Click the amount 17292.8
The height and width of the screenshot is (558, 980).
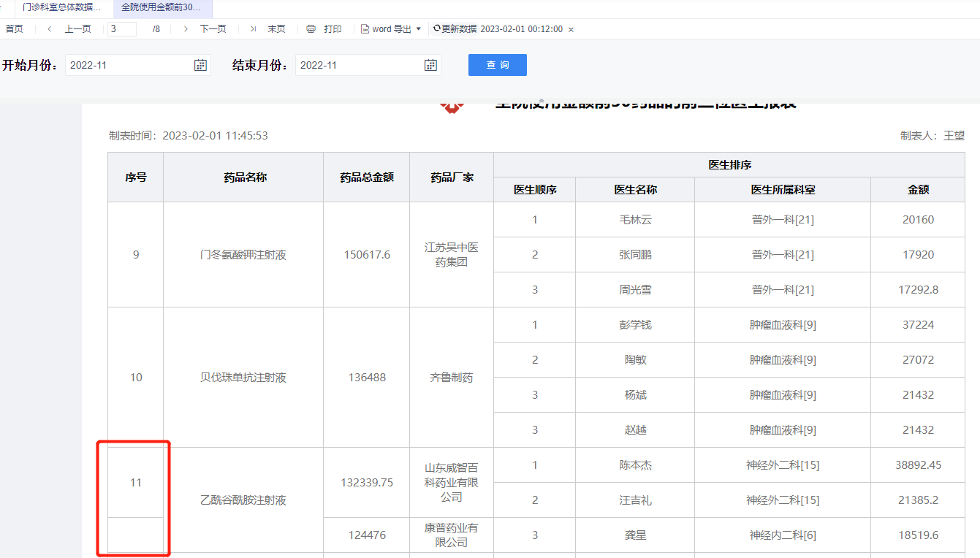[x=918, y=290]
